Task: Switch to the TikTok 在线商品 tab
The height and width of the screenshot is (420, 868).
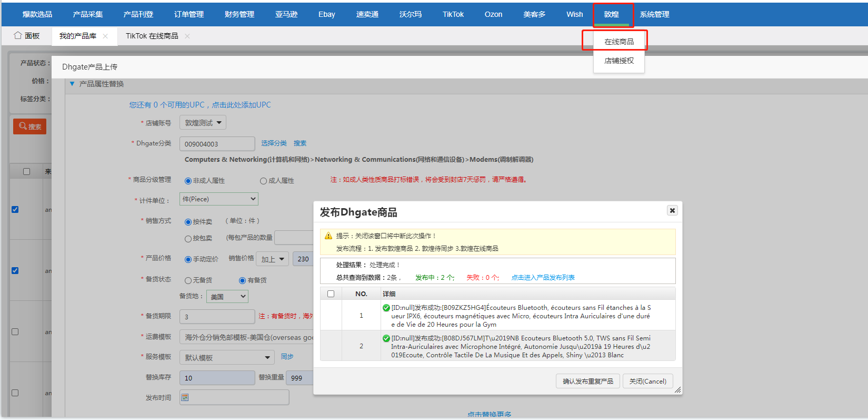Action: click(152, 36)
